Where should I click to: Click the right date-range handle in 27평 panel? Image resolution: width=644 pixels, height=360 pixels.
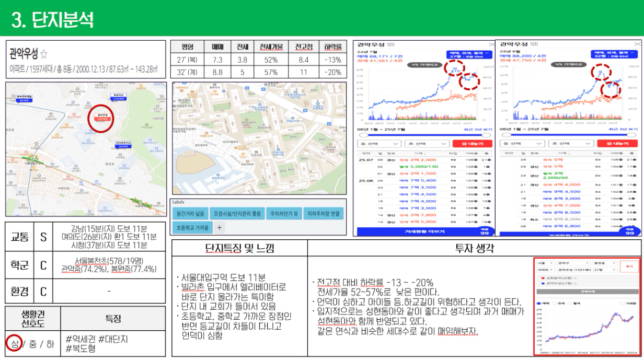coord(486,135)
